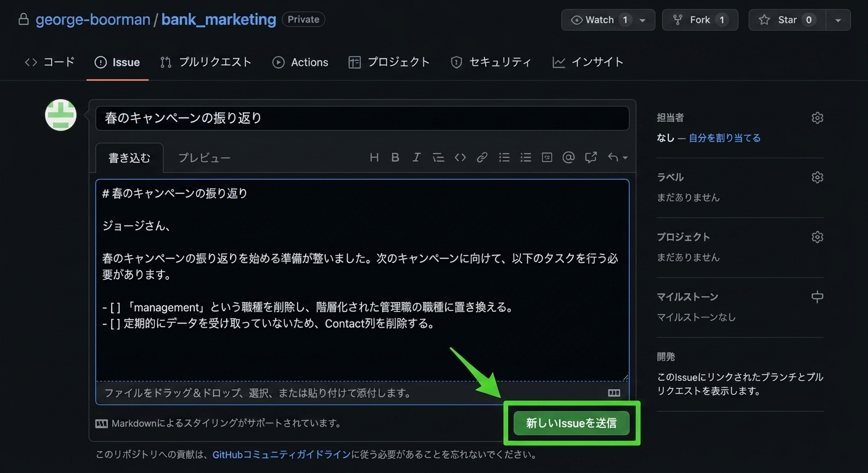The width and height of the screenshot is (868, 473).
Task: Open the コード tab
Action: 49,62
